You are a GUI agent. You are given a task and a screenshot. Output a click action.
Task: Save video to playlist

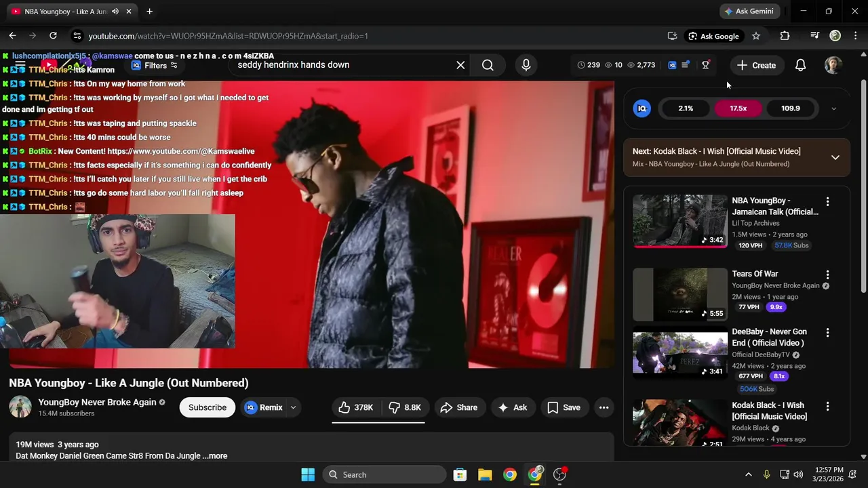click(x=564, y=407)
